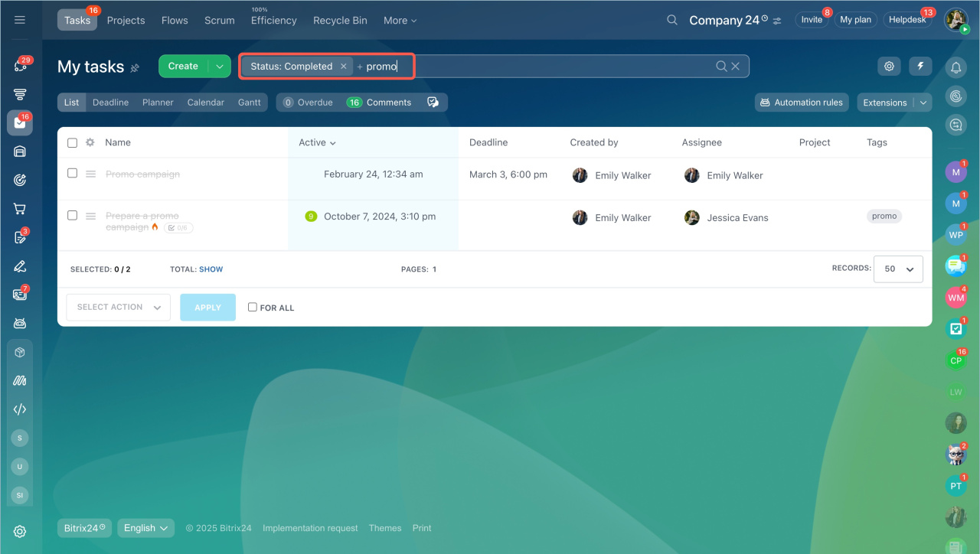Screen dimensions: 980x554
Task: Click the top bar search magnifier
Action: [672, 20]
